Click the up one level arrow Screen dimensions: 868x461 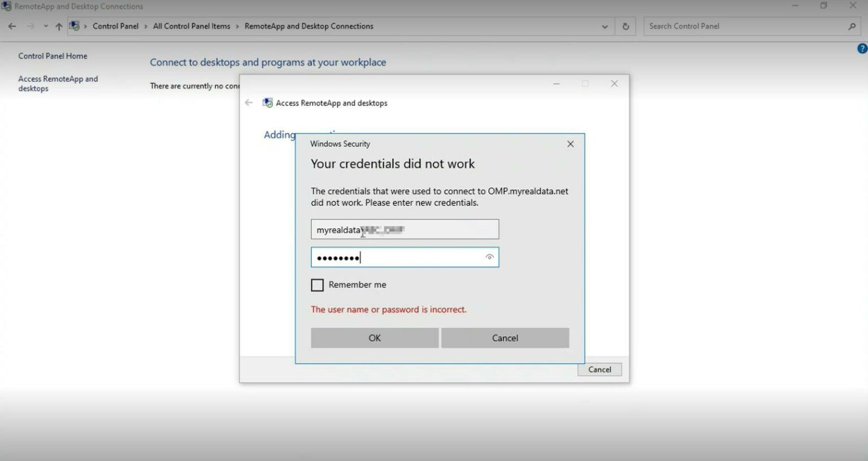[59, 26]
